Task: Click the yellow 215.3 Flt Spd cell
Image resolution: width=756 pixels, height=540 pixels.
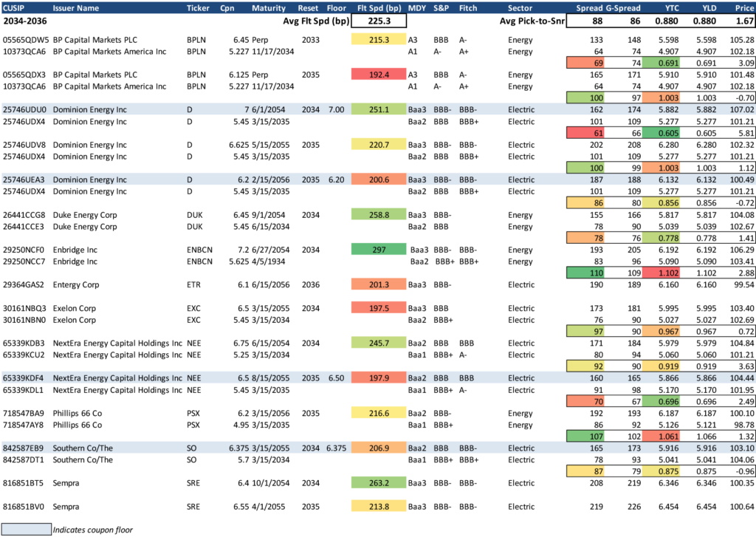Action: (378, 39)
